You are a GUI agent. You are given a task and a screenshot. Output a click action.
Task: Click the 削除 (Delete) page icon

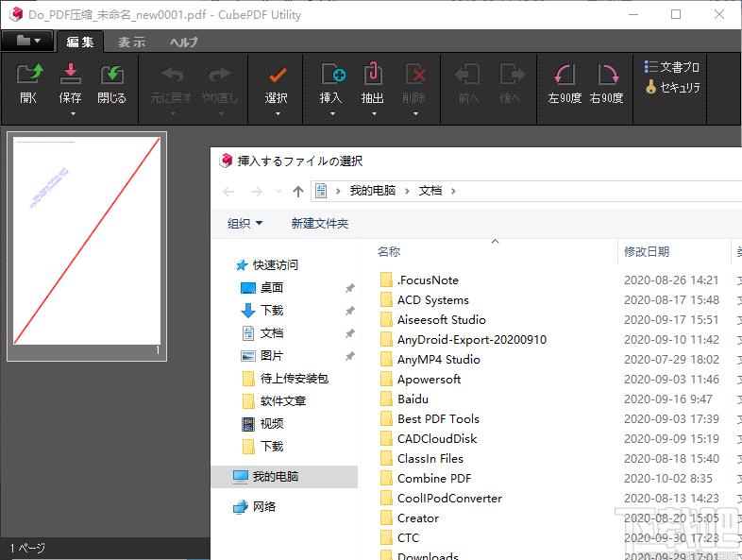coord(415,75)
